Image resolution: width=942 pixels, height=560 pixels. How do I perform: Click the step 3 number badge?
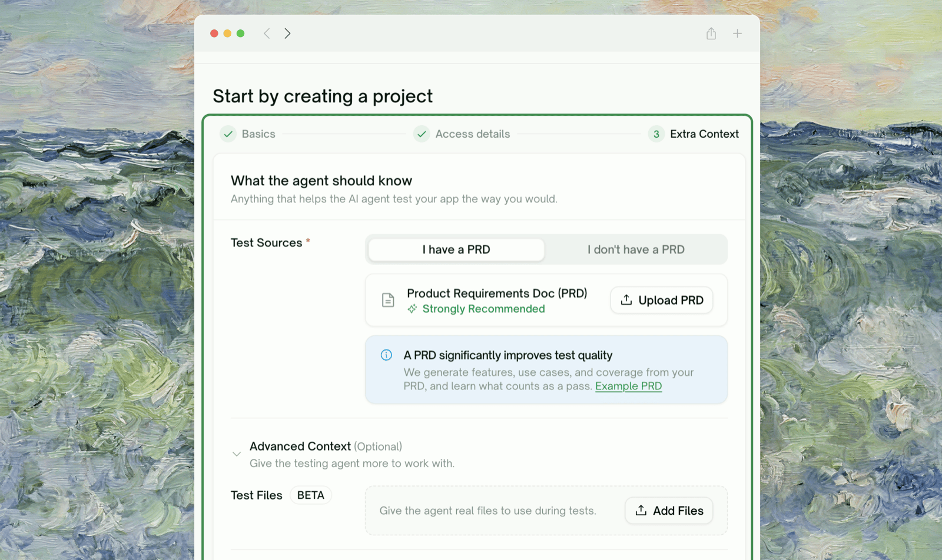coord(656,134)
